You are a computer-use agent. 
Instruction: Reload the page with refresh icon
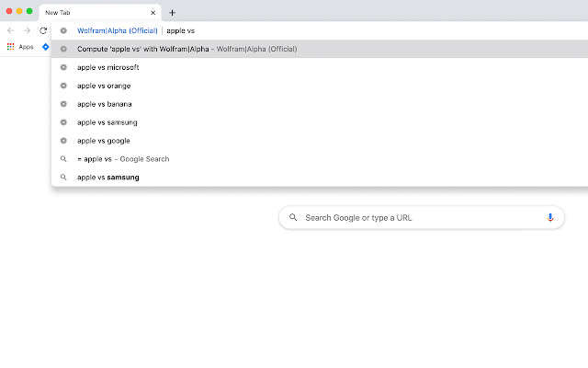point(43,30)
